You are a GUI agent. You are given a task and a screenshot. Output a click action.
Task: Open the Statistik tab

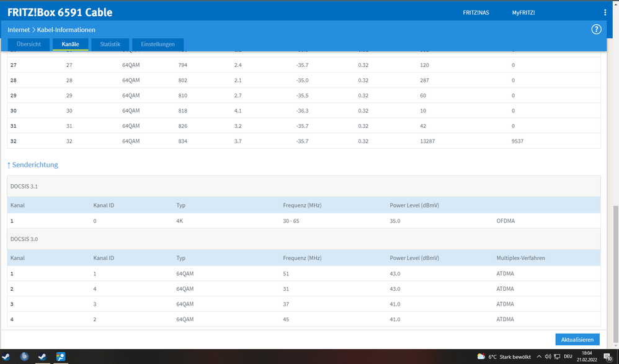point(110,45)
